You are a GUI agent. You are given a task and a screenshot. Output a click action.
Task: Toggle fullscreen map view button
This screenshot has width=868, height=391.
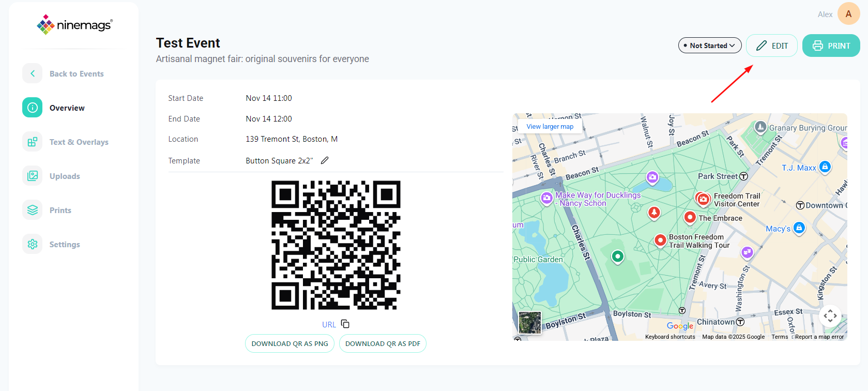pyautogui.click(x=830, y=315)
